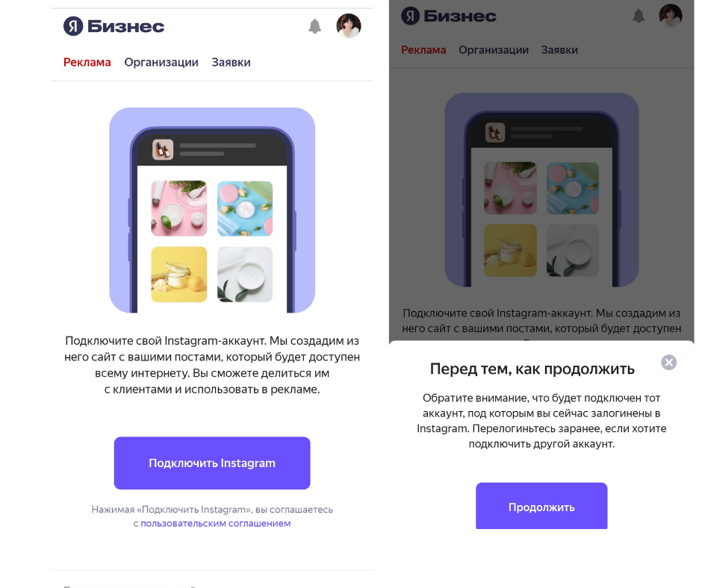The image size is (702, 588).
Task: Click the bottles profile icon in left phone mockup
Action: [163, 149]
